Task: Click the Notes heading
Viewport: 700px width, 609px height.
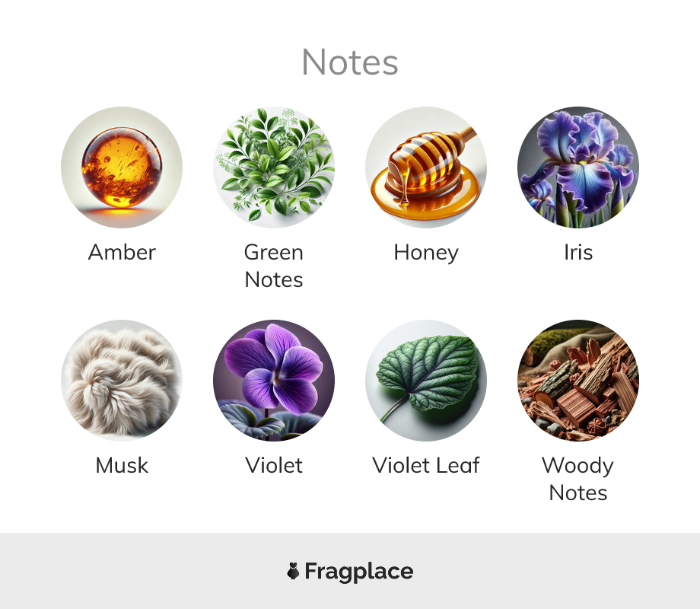Action: (350, 62)
